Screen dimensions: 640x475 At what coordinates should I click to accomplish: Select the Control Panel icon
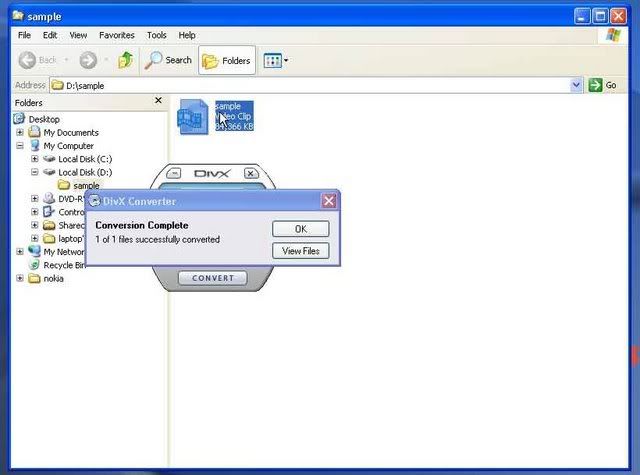coord(49,211)
